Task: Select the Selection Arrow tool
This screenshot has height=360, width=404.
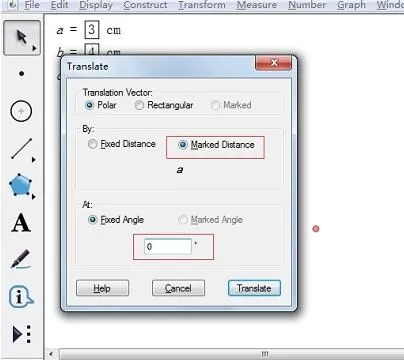Action: coord(22,37)
